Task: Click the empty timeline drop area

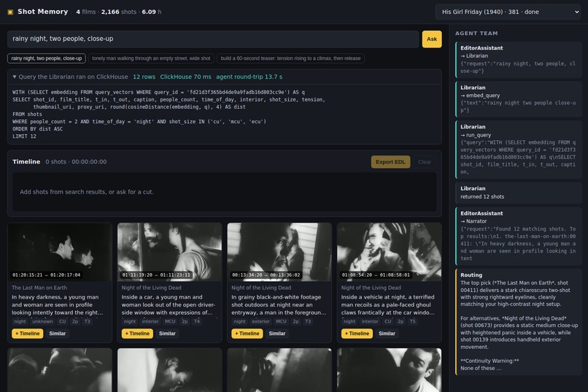Action: 224,192
